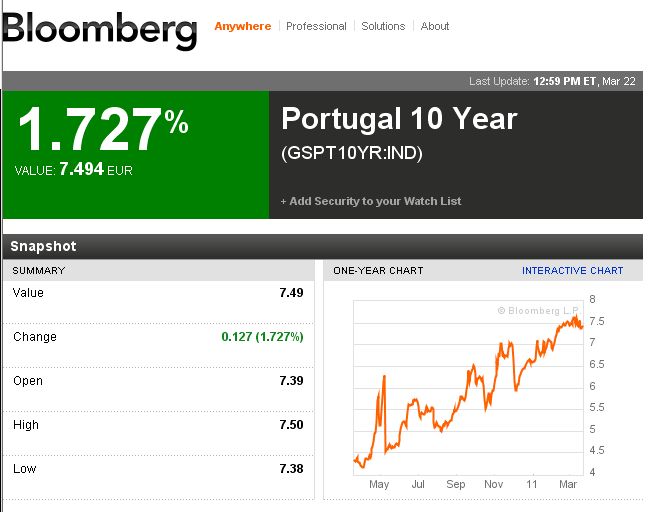649x512 pixels.
Task: Click the Last Update timestamp
Action: pos(552,81)
